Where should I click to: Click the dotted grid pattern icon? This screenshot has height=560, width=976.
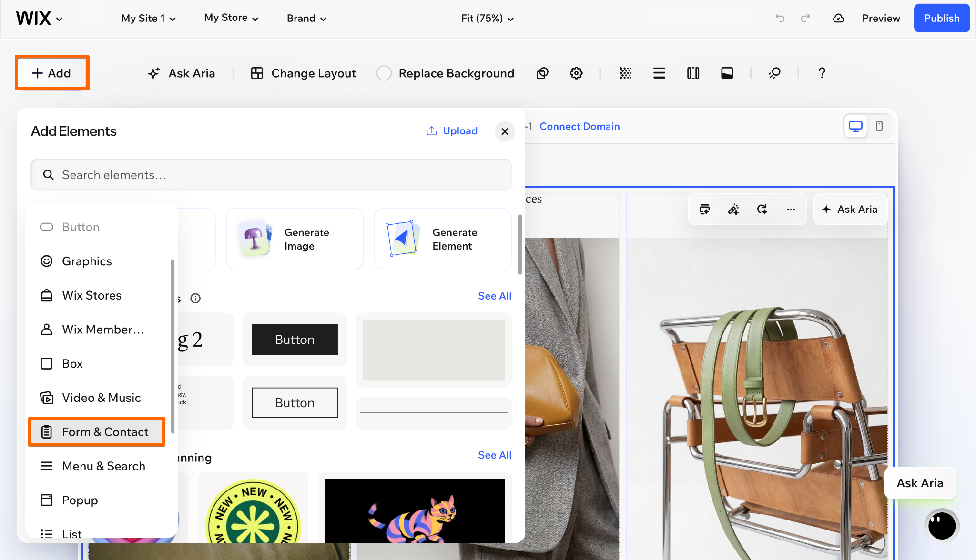click(625, 73)
